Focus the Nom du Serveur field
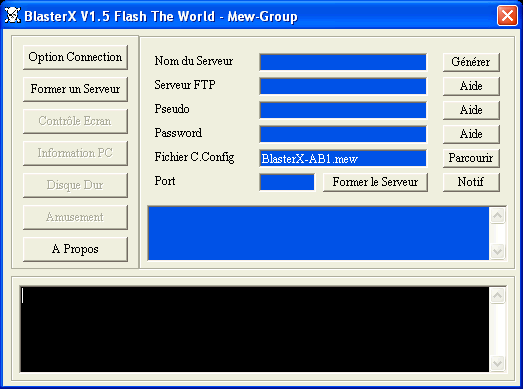The width and height of the screenshot is (523, 389). click(x=343, y=62)
